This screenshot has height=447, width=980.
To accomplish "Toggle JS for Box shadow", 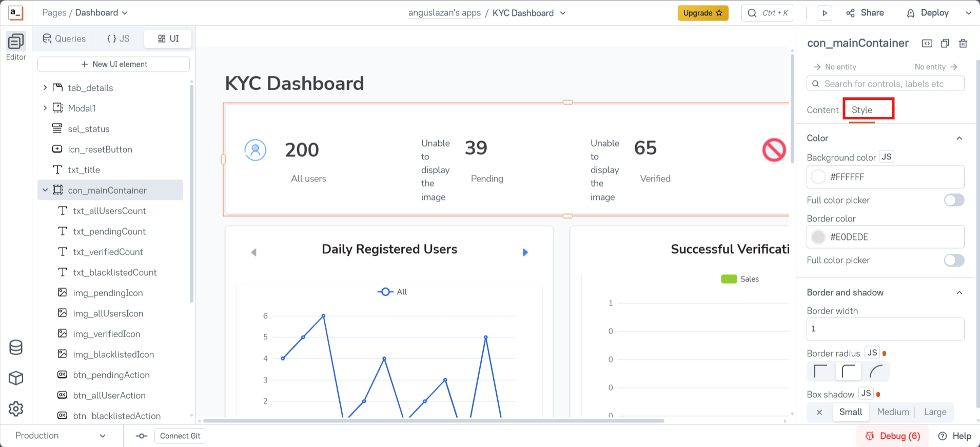I will pyautogui.click(x=866, y=394).
